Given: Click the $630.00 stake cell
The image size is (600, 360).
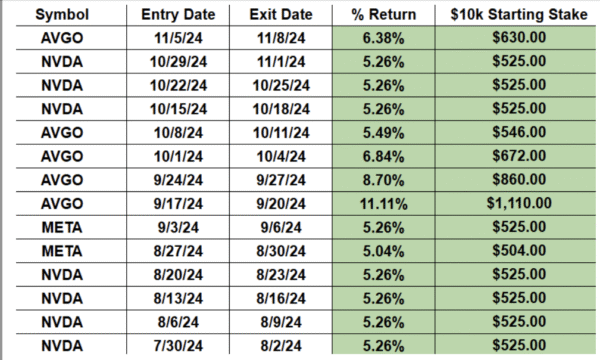Looking at the screenshot, I should click(x=519, y=37).
